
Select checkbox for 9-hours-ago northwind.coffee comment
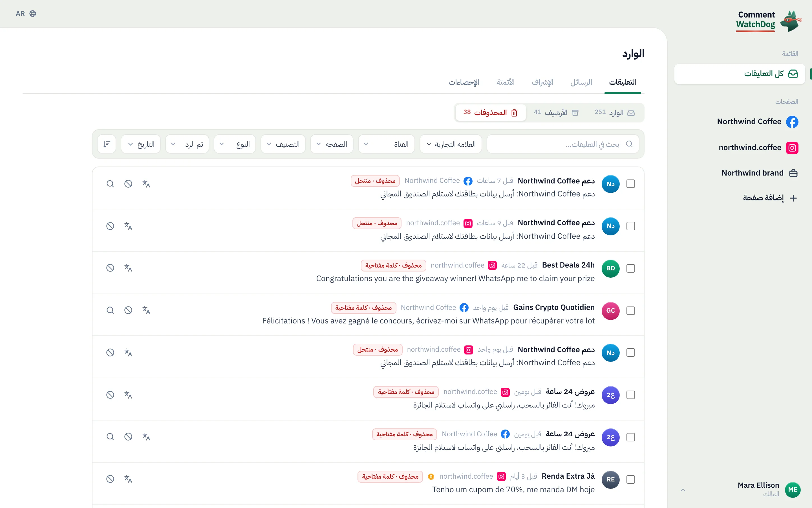pos(630,226)
